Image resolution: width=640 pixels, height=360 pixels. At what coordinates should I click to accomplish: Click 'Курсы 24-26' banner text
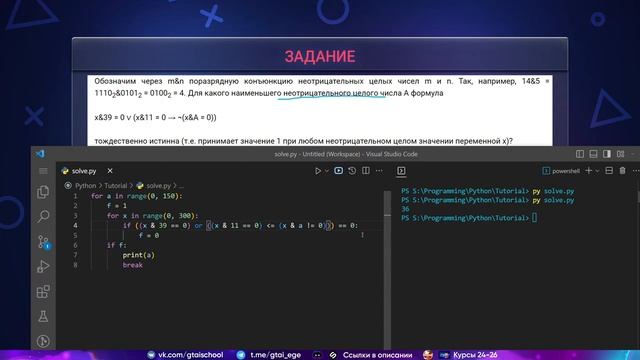(x=475, y=355)
